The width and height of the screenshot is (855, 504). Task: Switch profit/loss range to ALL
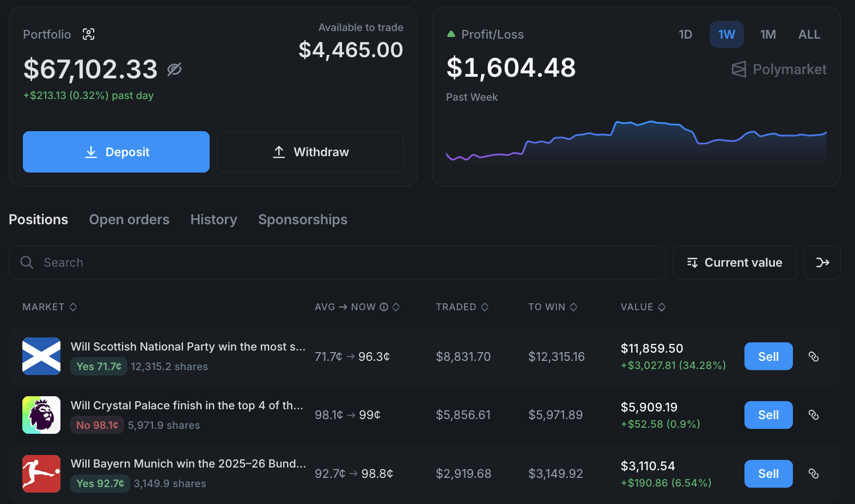[x=809, y=34]
